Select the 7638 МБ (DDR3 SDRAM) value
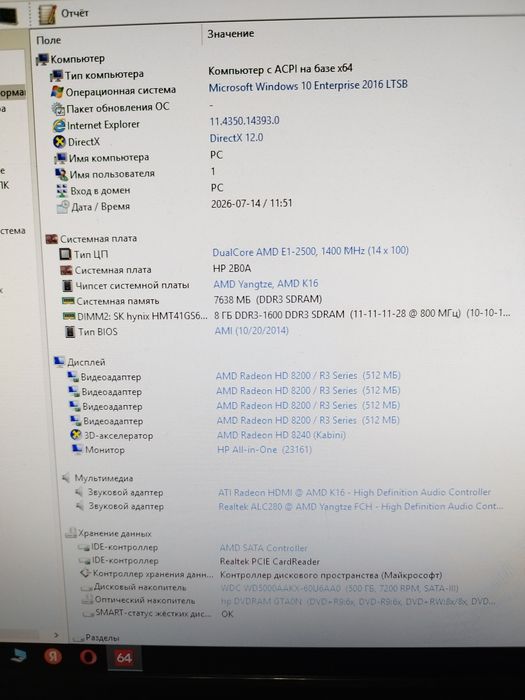This screenshot has width=525, height=700. pos(268,300)
